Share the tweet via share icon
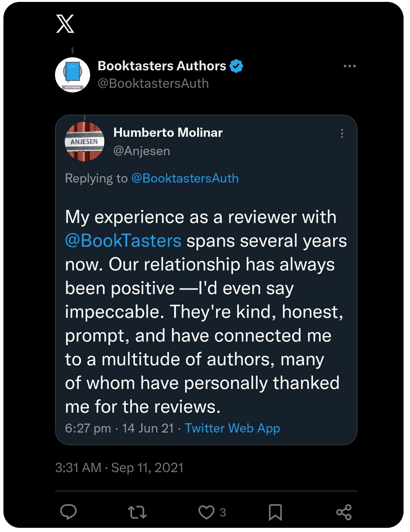Image resolution: width=410 pixels, height=532 pixels. 344,512
